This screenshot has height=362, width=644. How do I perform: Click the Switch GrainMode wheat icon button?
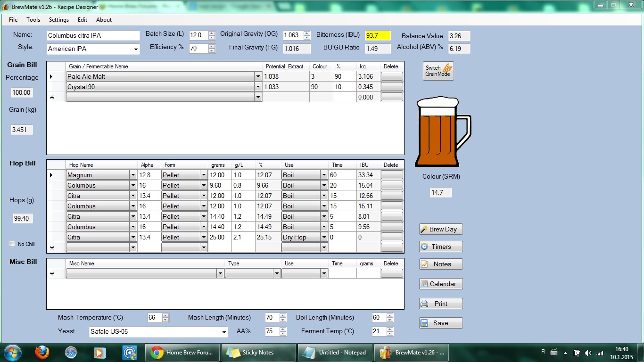pos(438,71)
